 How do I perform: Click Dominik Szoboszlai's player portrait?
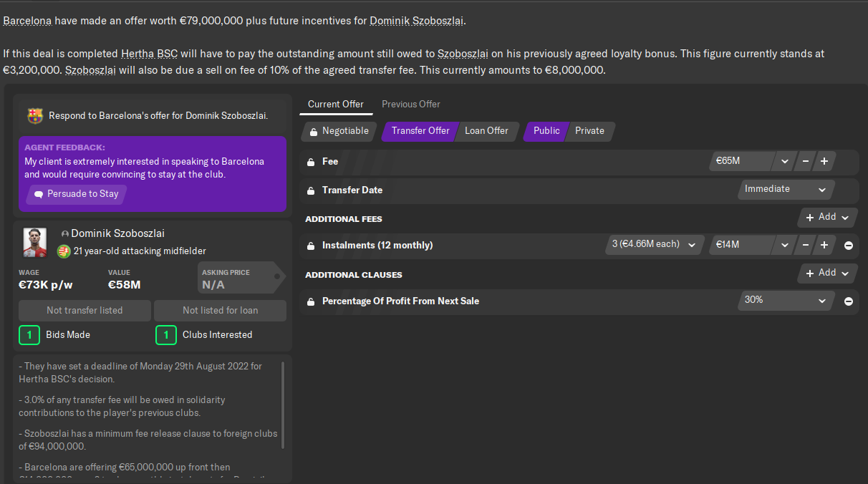35,242
